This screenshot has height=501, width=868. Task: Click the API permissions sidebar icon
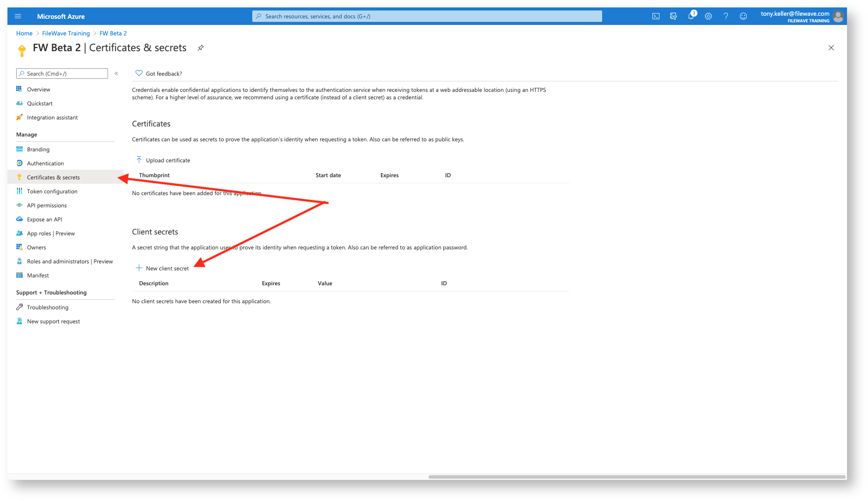19,205
